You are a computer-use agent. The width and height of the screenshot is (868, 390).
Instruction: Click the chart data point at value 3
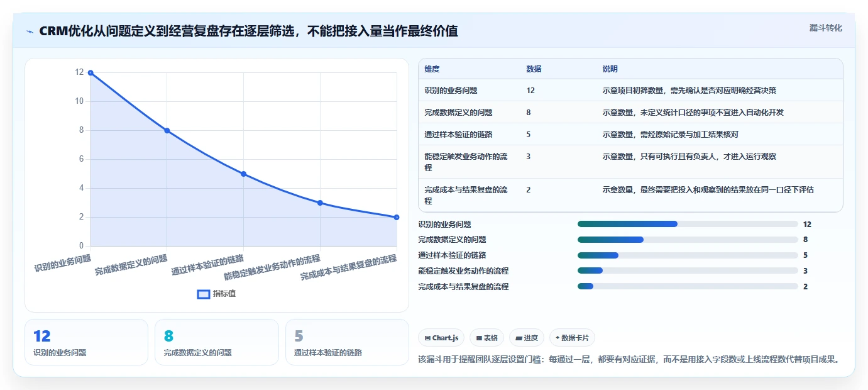click(320, 203)
